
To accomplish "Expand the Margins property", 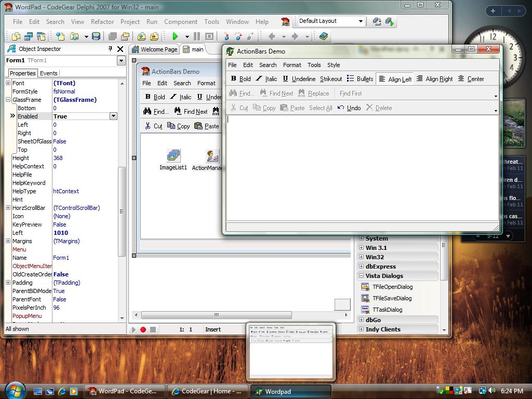I will pos(8,241).
